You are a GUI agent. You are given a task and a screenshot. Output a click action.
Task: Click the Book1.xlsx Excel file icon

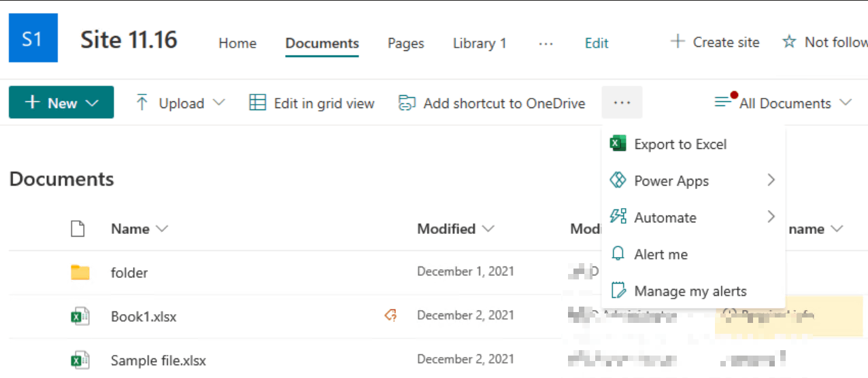pyautogui.click(x=80, y=316)
